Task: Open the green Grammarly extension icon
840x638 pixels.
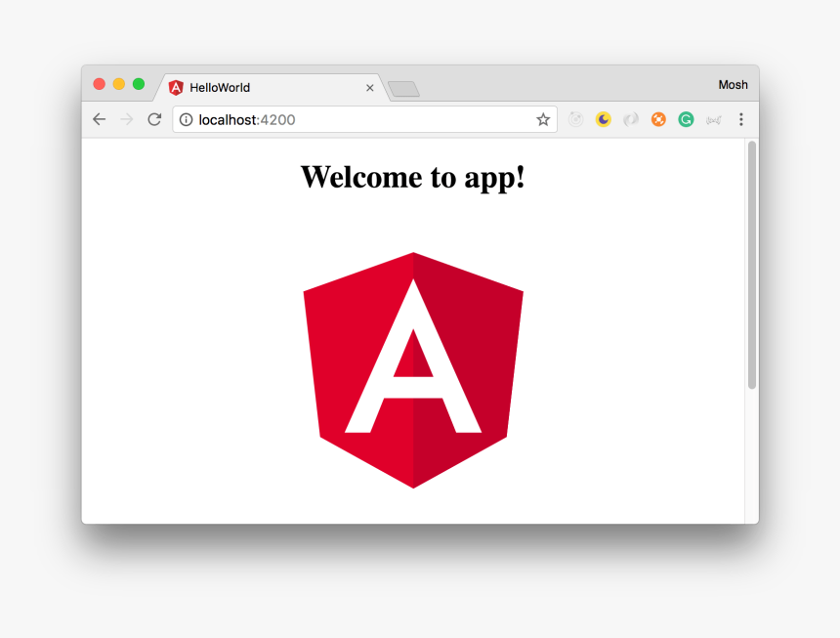Action: (x=686, y=119)
